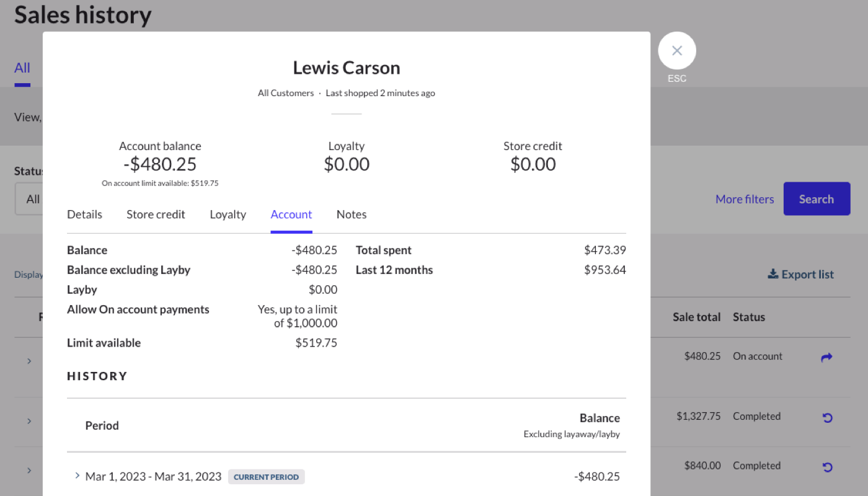Image resolution: width=868 pixels, height=496 pixels.
Task: Expand the third sales row chevron
Action: pos(29,470)
